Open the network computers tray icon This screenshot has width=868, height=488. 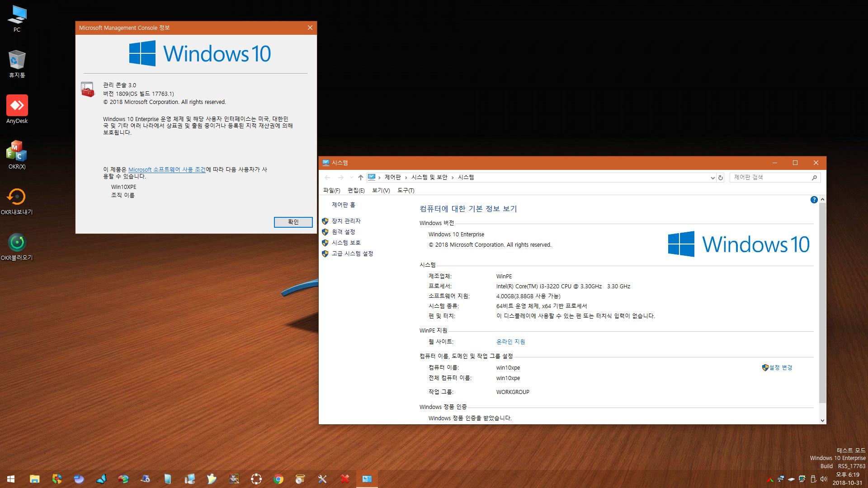tap(781, 479)
